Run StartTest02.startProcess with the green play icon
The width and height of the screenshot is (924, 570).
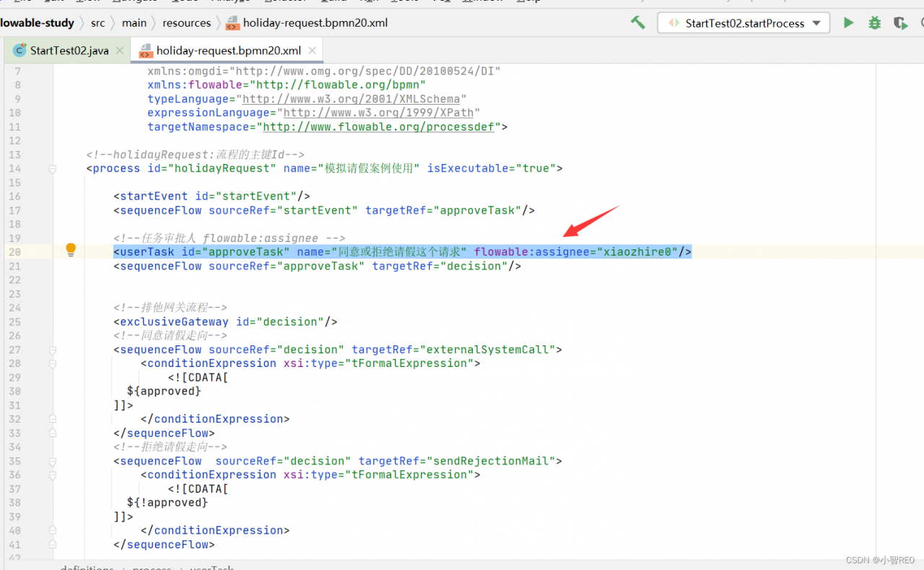click(848, 23)
